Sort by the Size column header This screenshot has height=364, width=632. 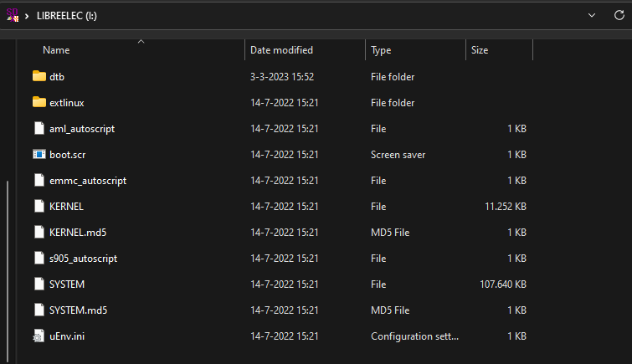pyautogui.click(x=480, y=50)
